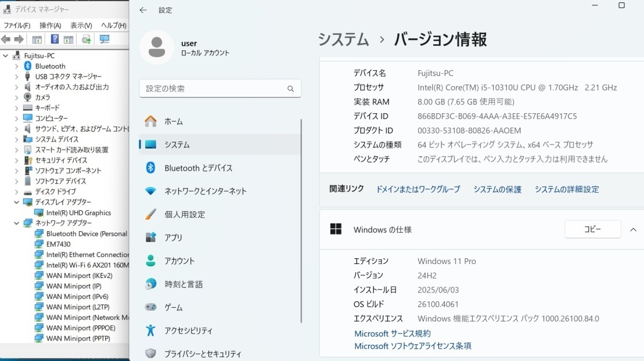The height and width of the screenshot is (361, 644).
Task: Click the update driver toolbar icon
Action: 86,39
